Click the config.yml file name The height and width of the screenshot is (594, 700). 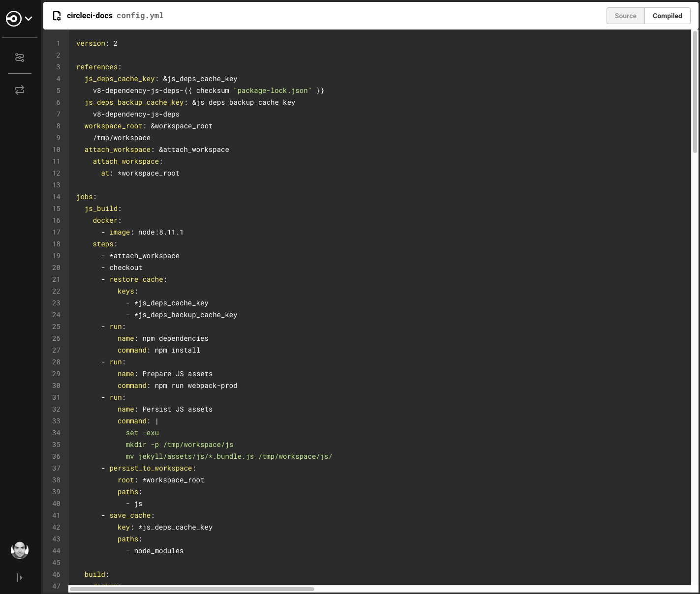[x=140, y=16]
